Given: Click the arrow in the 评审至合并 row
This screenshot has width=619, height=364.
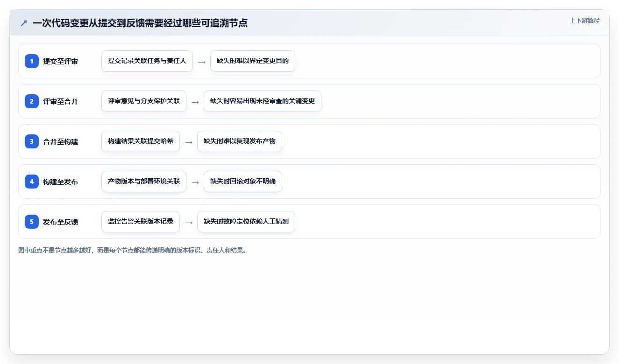Looking at the screenshot, I should coord(195,102).
